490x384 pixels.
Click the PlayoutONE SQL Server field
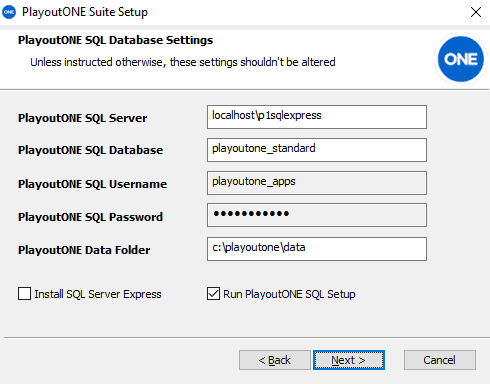coord(317,117)
